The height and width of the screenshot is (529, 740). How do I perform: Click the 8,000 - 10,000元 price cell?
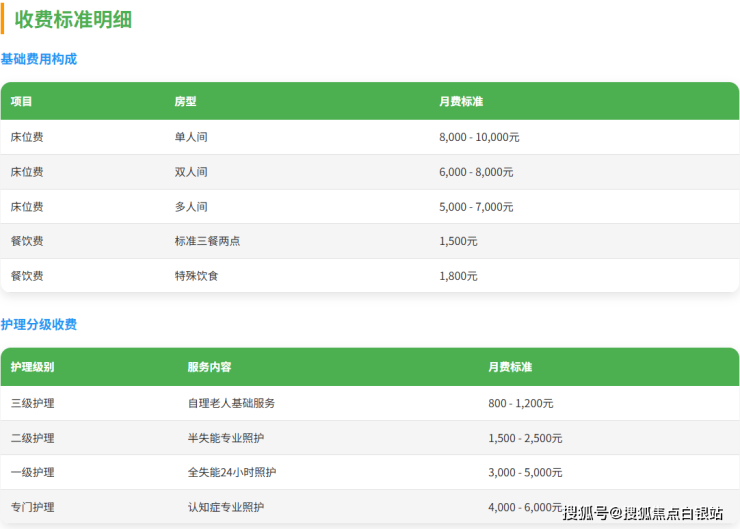coord(479,137)
